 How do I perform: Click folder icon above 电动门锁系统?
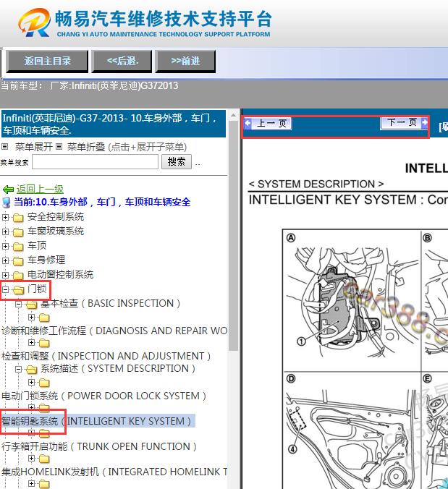tap(44, 383)
